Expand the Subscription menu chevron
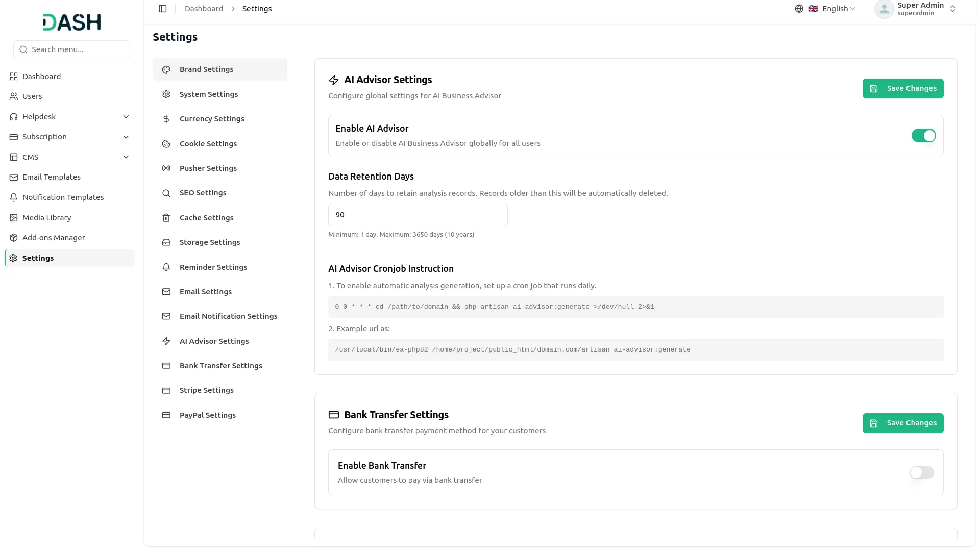Viewport: 980px width, 551px height. click(x=126, y=137)
